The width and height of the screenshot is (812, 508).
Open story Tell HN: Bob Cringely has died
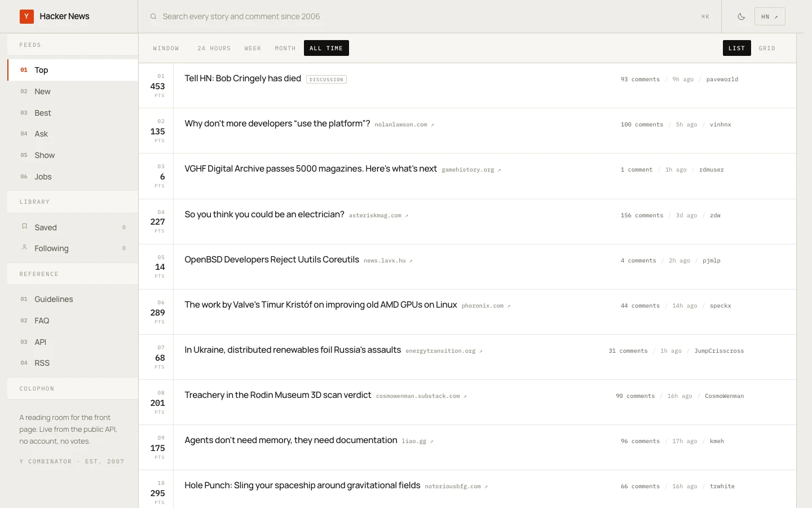coord(242,78)
